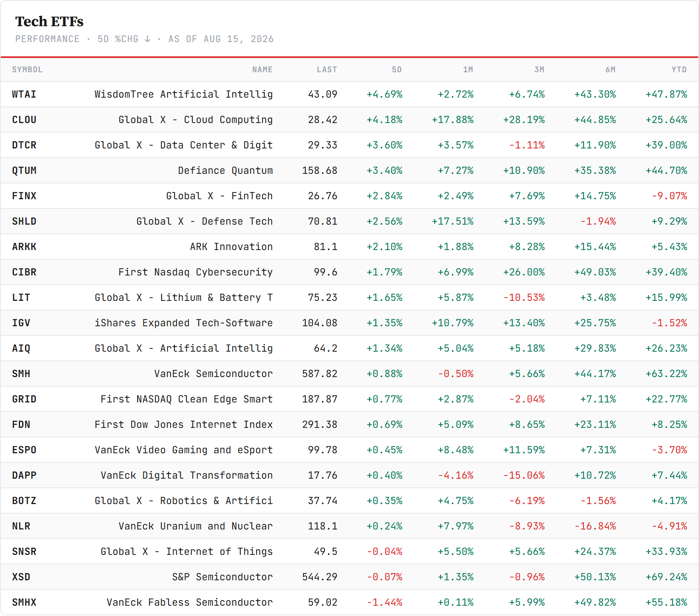
Task: Sort the table by the SYMBOL column header
Action: coord(27,69)
